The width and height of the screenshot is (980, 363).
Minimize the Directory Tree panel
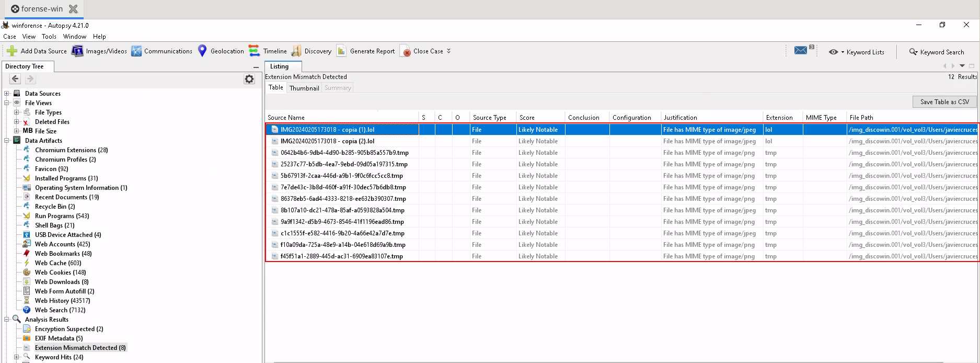(256, 67)
